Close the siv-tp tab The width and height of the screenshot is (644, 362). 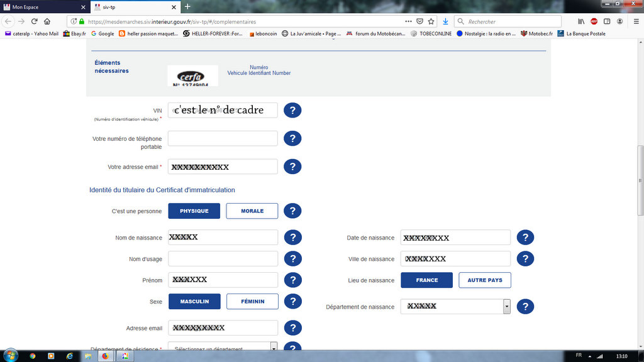click(x=174, y=7)
